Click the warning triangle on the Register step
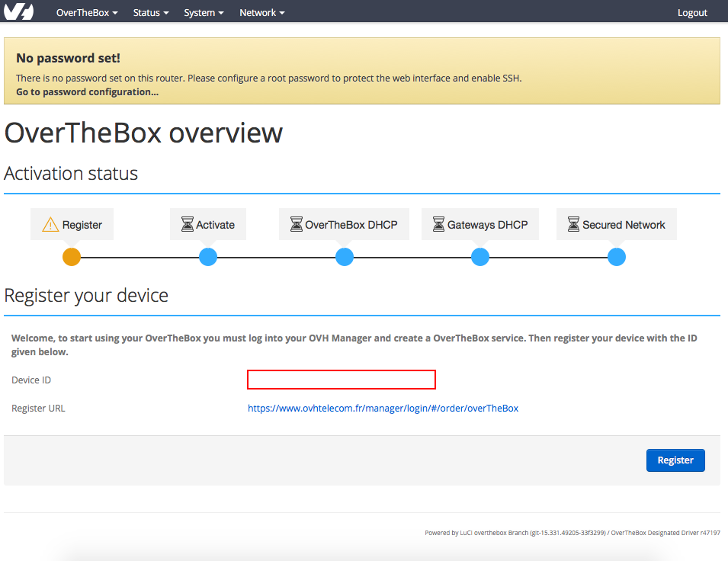Image resolution: width=728 pixels, height=561 pixels. point(50,223)
